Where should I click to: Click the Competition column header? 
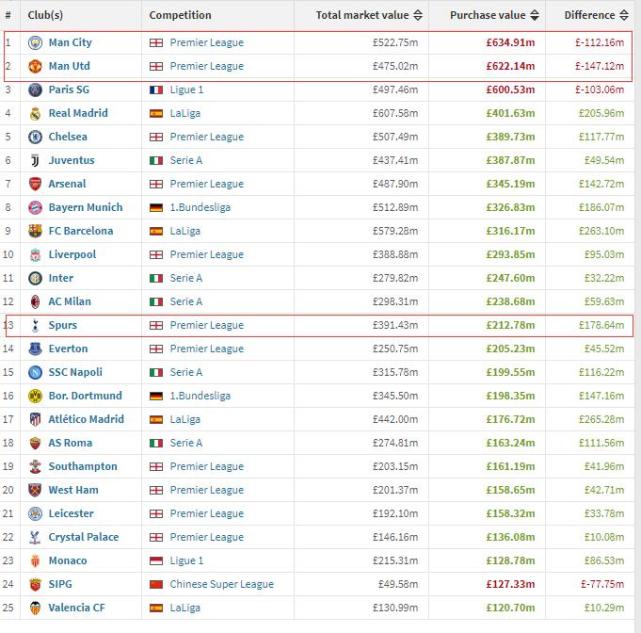tap(180, 16)
